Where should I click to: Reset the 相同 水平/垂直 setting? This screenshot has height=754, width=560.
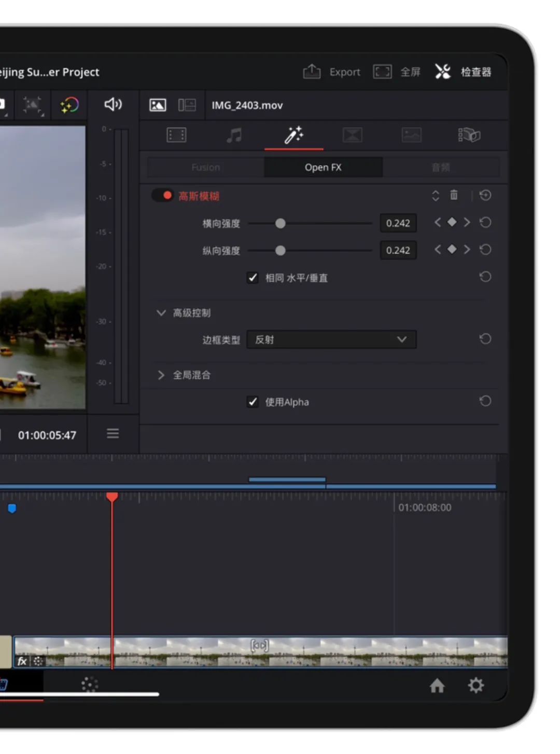(485, 277)
